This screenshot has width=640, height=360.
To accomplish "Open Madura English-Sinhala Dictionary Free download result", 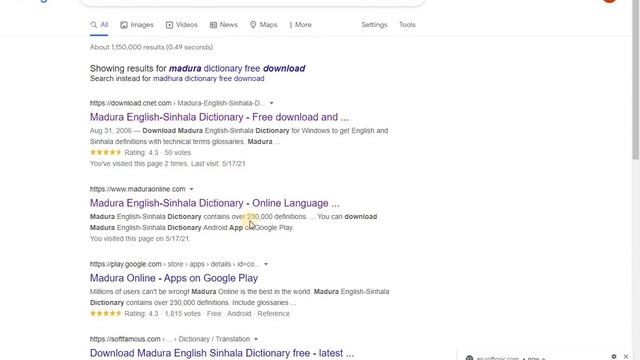I will (x=219, y=117).
